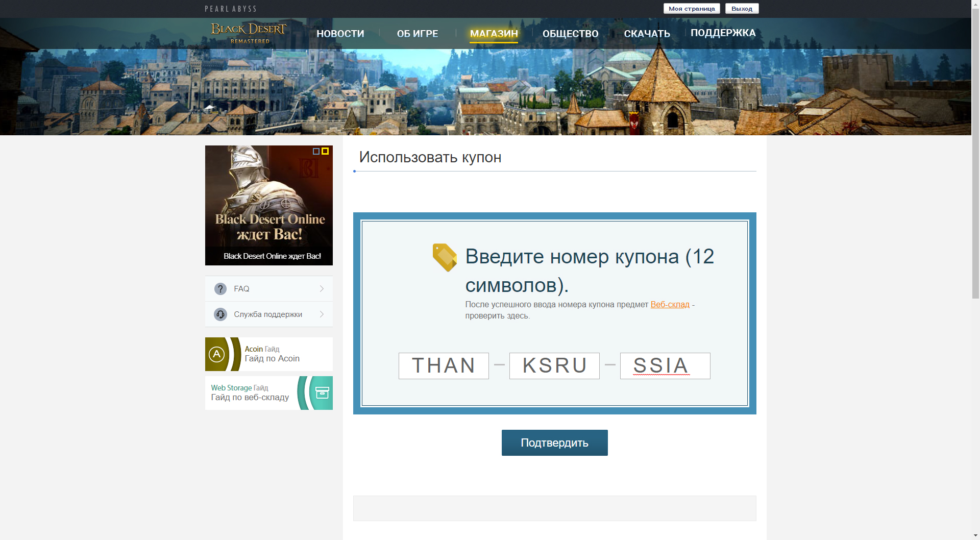Click the Acoin circled A icon
This screenshot has width=980, height=540.
point(217,354)
